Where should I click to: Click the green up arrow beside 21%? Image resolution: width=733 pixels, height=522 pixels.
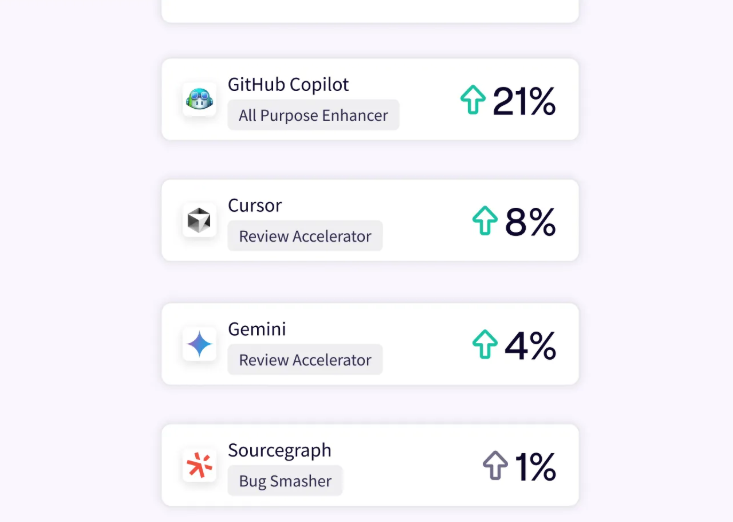pos(473,100)
